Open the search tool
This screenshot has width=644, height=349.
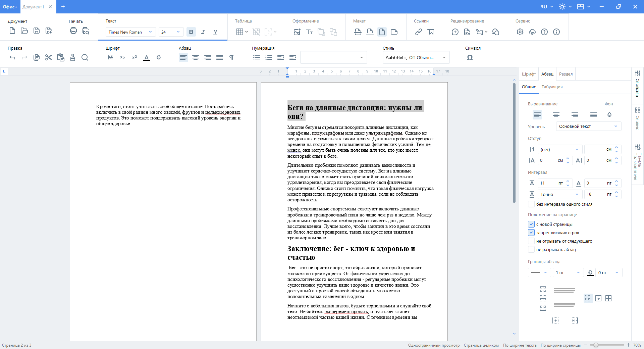tap(85, 57)
